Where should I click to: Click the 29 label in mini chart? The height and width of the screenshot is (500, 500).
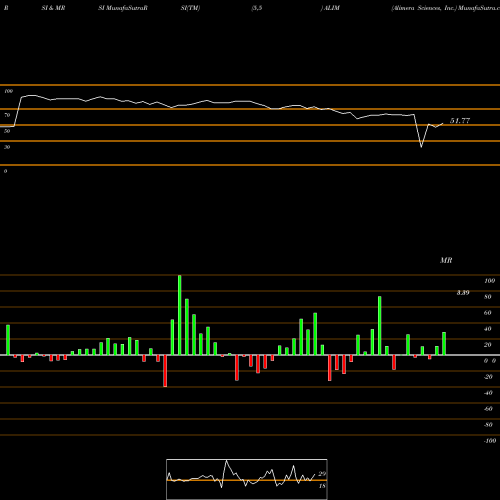point(322,474)
